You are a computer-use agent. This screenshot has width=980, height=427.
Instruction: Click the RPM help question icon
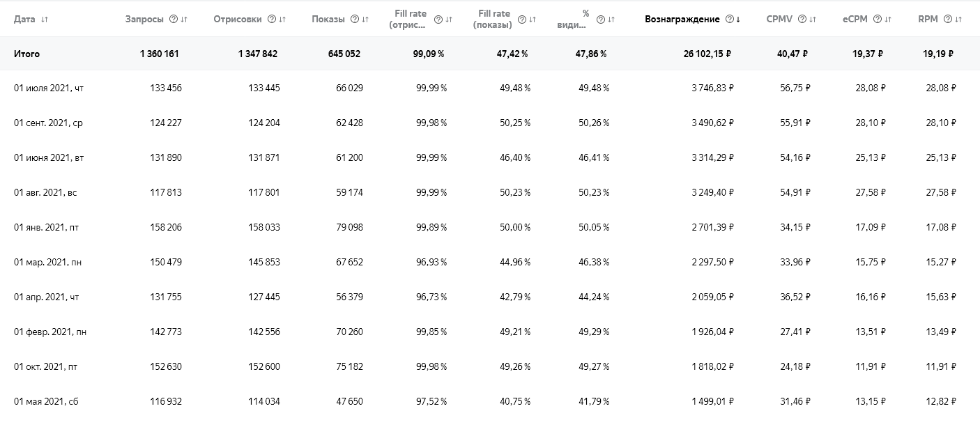[948, 20]
